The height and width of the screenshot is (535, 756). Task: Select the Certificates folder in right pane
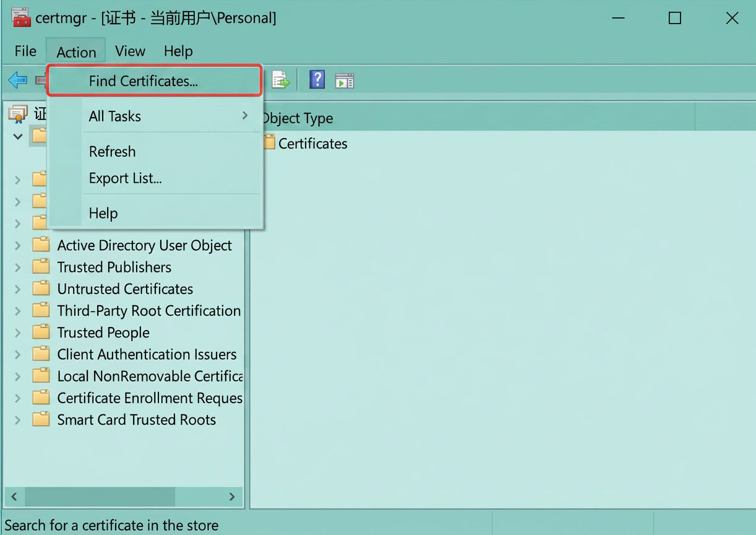coord(306,144)
